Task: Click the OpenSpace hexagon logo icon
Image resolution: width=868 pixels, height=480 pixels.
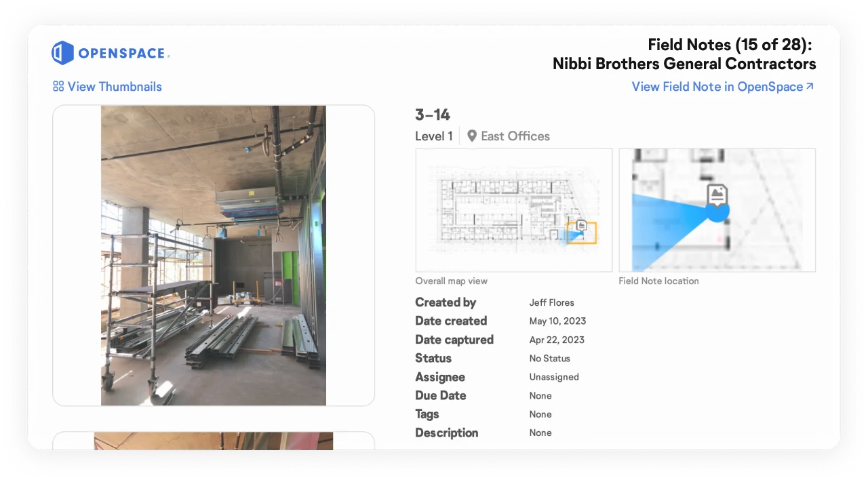Action: [x=62, y=53]
